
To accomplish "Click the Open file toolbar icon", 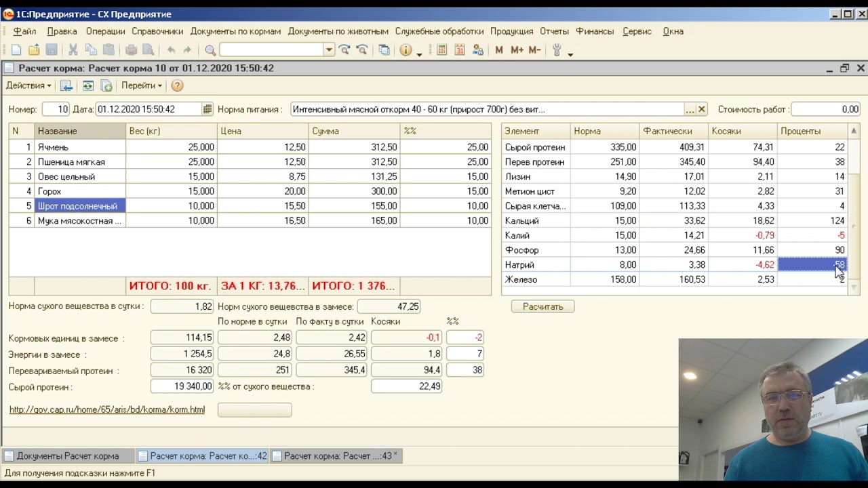I will pyautogui.click(x=34, y=50).
